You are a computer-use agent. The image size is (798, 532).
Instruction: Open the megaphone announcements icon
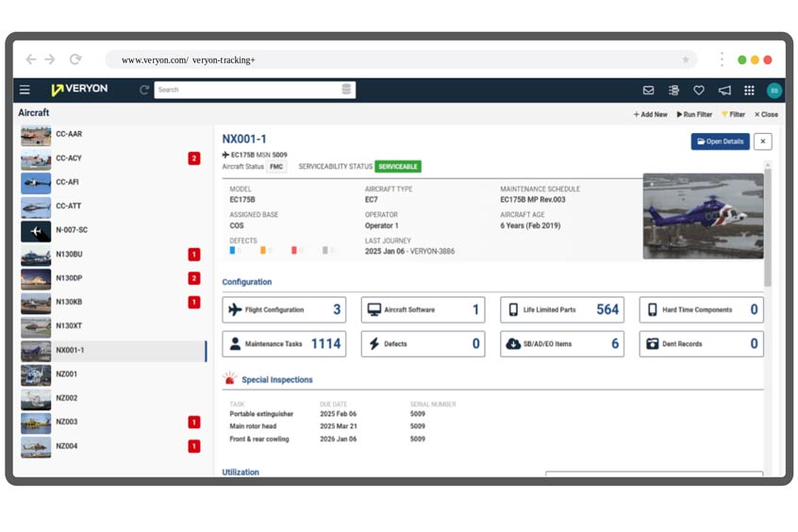coord(724,91)
